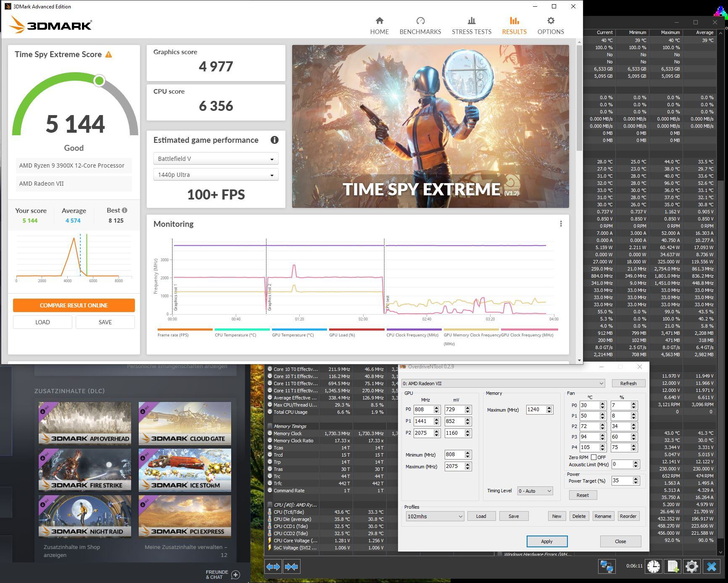Click the GPU Load legend swatch
The height and width of the screenshot is (583, 728).
point(356,330)
